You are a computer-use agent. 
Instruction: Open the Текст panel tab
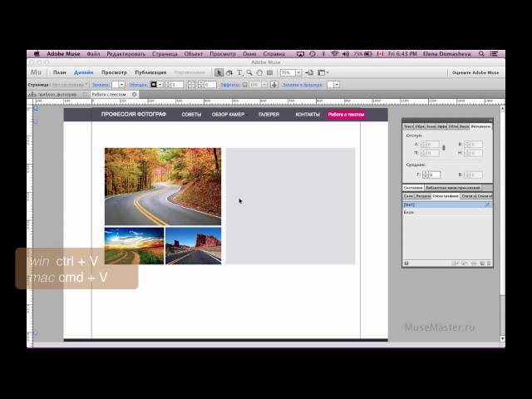point(408,126)
